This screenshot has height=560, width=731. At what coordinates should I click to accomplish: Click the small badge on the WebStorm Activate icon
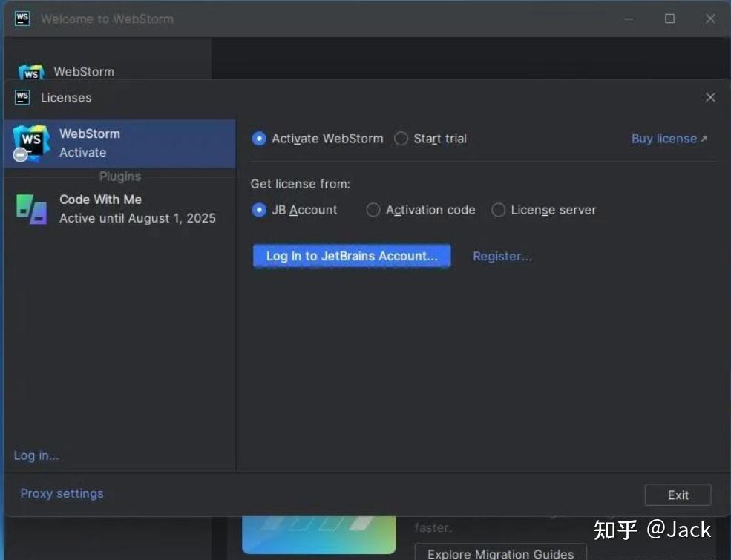(x=19, y=154)
